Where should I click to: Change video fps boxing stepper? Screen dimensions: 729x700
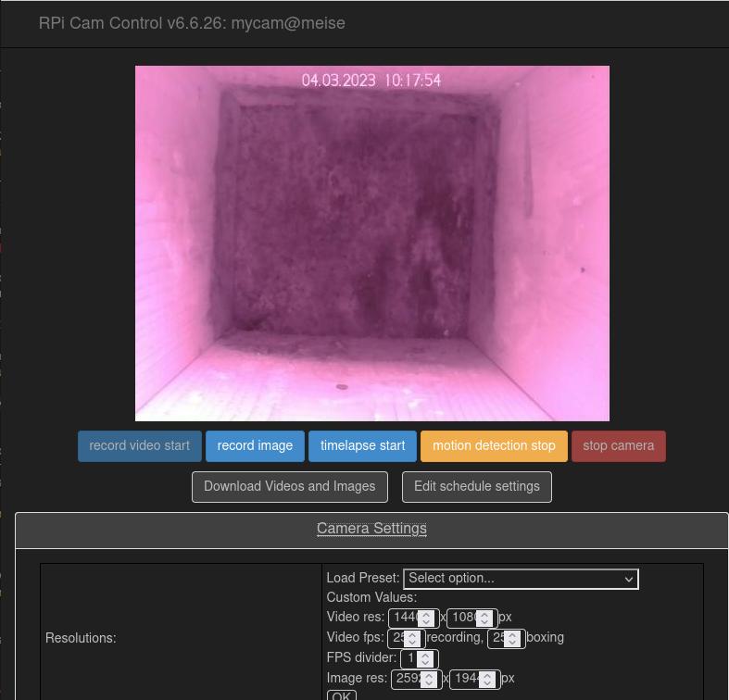point(512,639)
